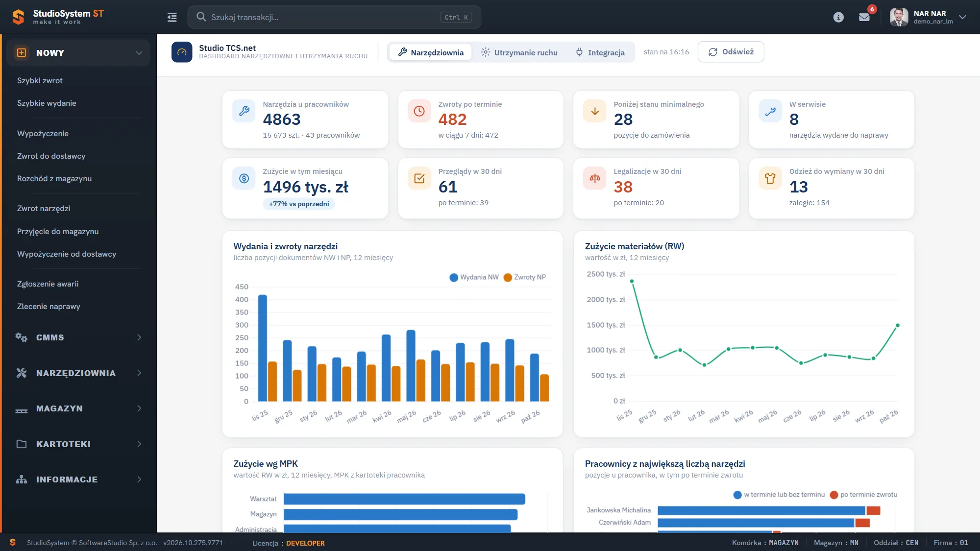Click the lis 25 data point on RW line chart
Viewport: 980px width, 551px height.
[x=632, y=281]
